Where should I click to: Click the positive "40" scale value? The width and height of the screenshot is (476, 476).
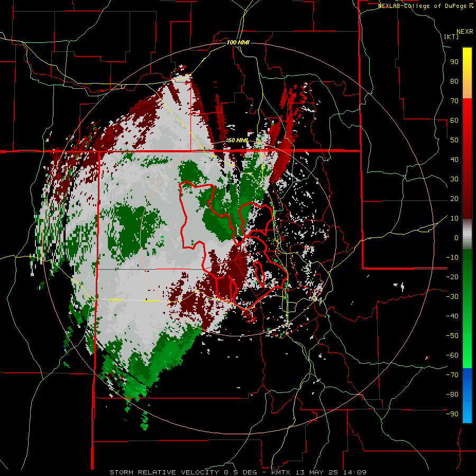[454, 159]
